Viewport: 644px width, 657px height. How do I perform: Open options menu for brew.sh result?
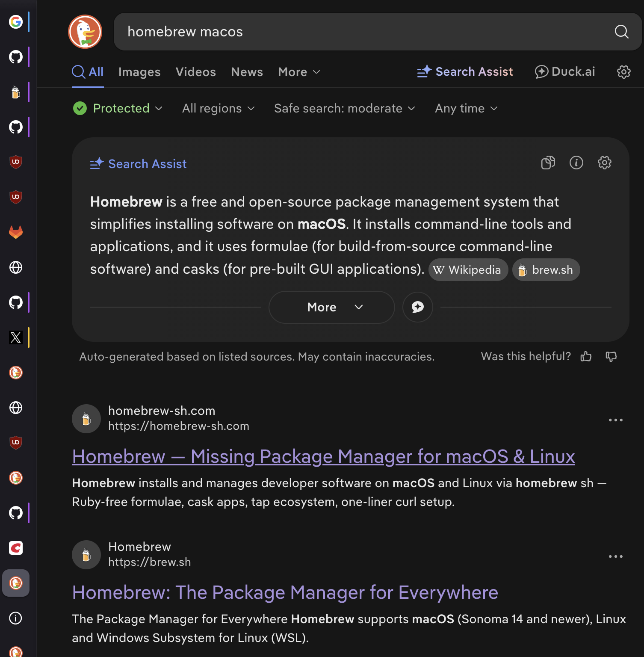pos(615,556)
